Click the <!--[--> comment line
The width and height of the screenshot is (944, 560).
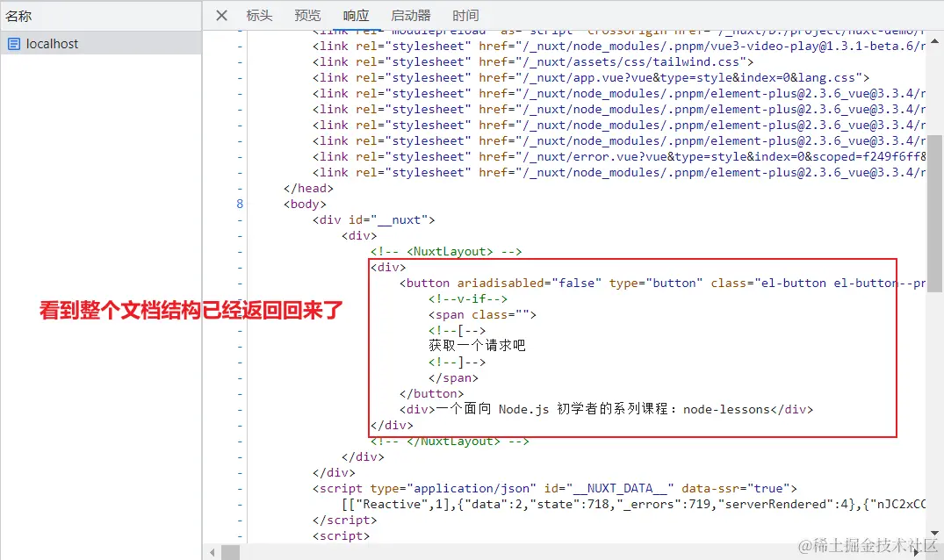457,330
